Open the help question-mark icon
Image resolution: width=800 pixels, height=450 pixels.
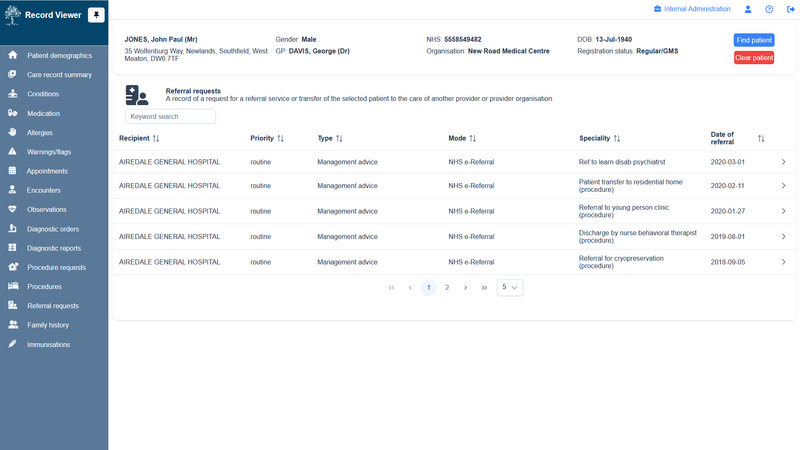pos(769,9)
